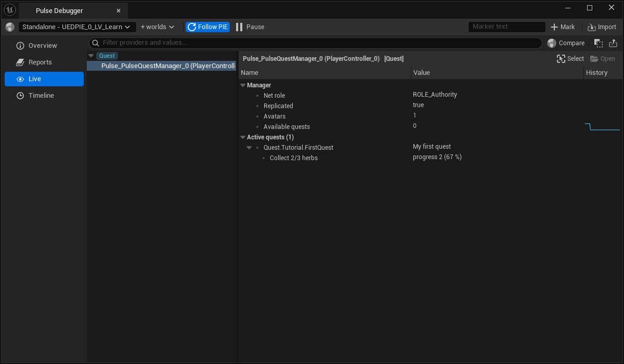The image size is (624, 364).
Task: Collapse the Quest.Tutorial.FirstQuest row
Action: point(249,148)
